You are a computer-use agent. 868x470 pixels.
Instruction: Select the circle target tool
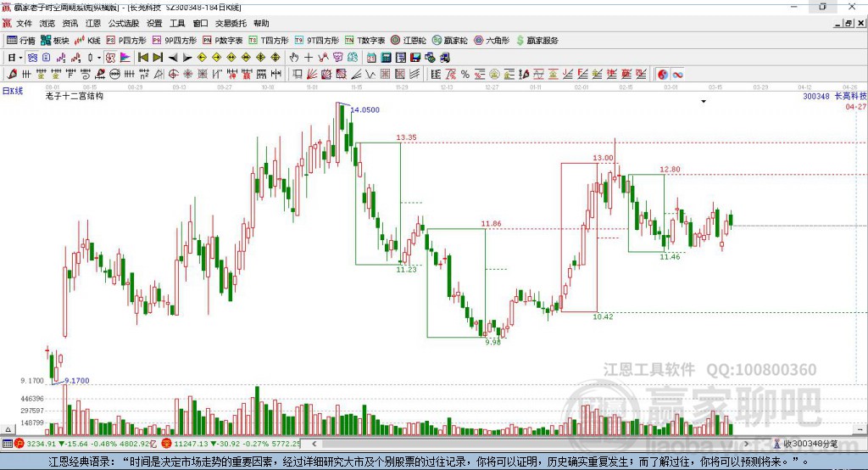click(173, 75)
